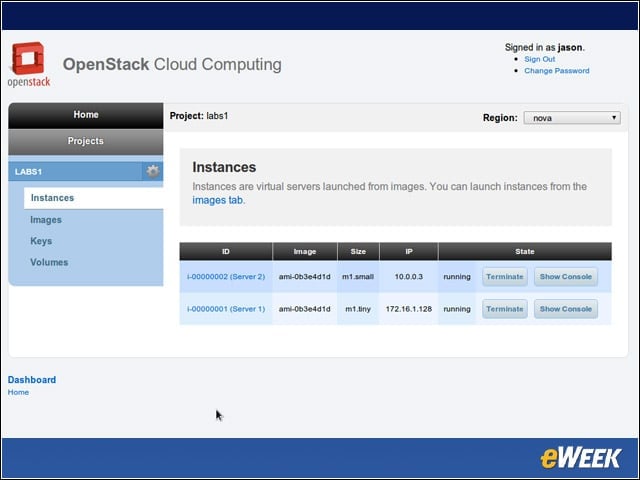The image size is (640, 480).
Task: Select Instances in the sidebar
Action: 93,198
